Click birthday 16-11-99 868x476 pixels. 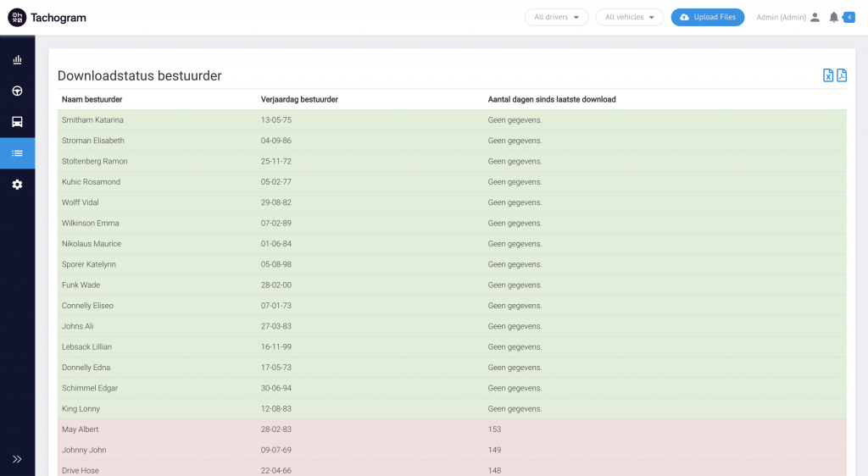[276, 347]
